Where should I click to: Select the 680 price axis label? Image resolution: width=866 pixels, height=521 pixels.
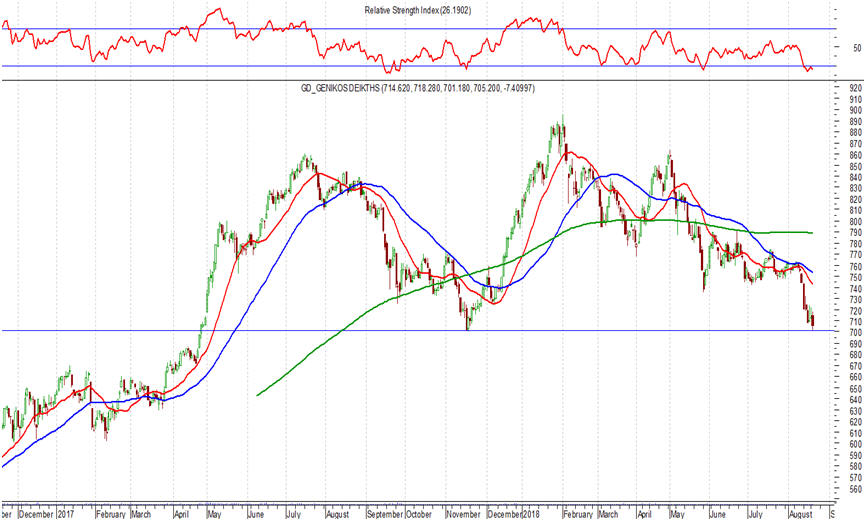tap(856, 355)
